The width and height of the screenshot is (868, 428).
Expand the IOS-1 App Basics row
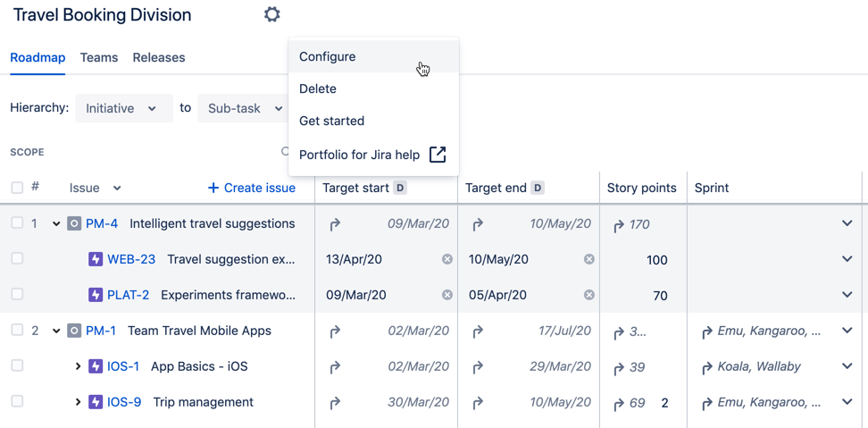pyautogui.click(x=78, y=366)
